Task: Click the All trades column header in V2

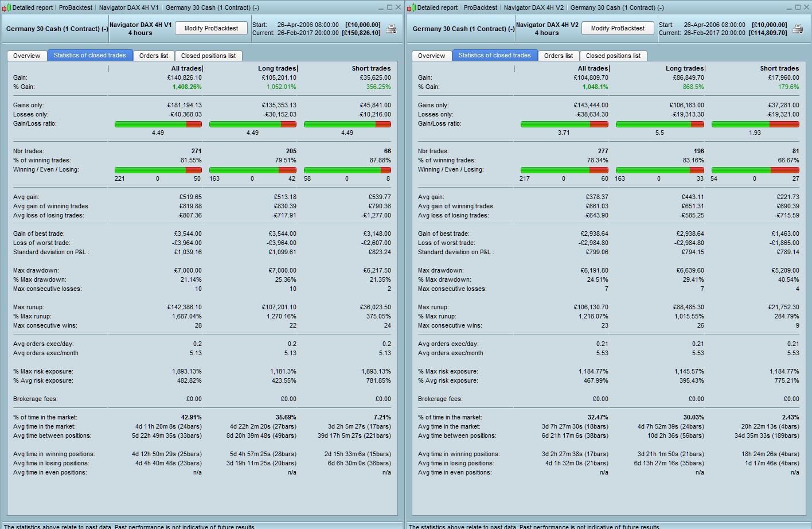Action: coord(593,68)
